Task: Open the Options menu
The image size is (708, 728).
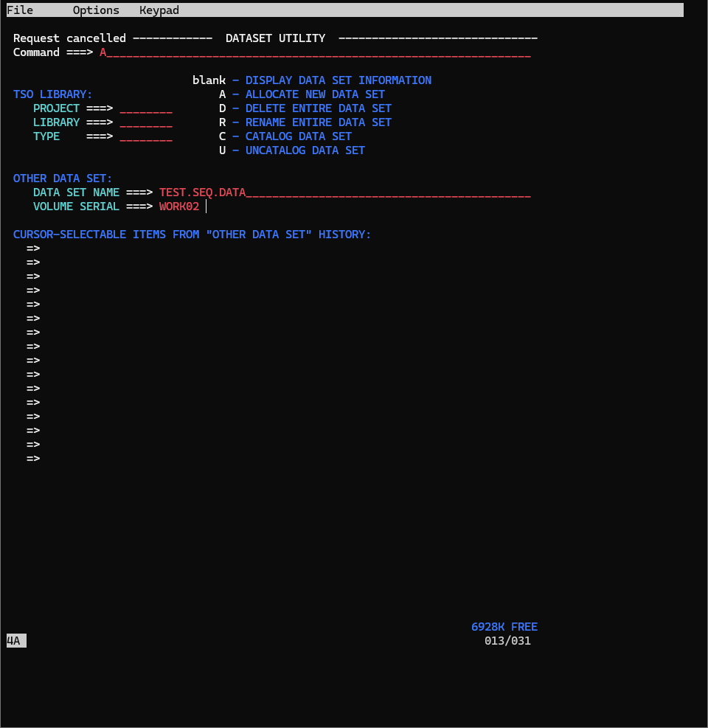Action: tap(96, 10)
